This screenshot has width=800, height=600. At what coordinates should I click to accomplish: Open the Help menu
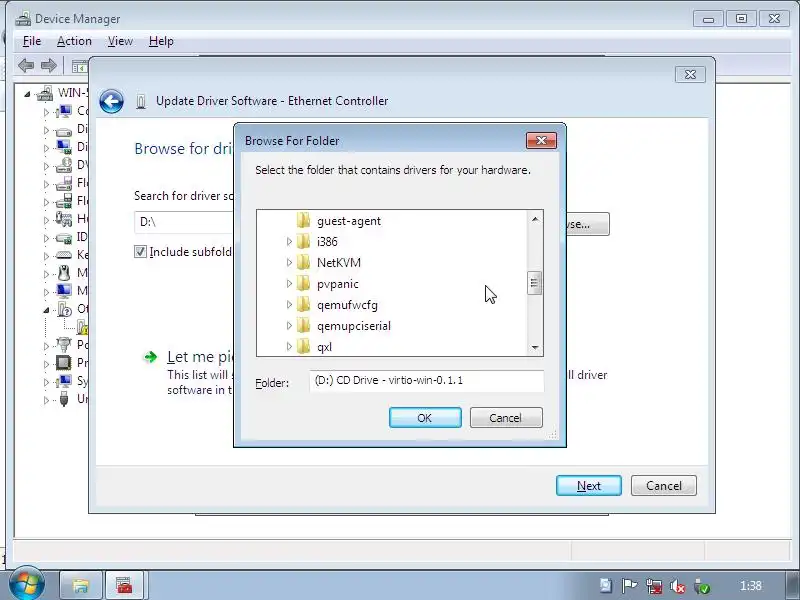pyautogui.click(x=161, y=41)
